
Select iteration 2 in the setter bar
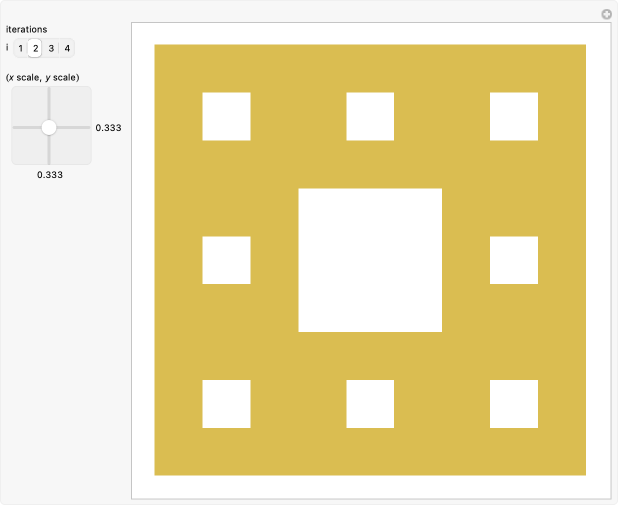pyautogui.click(x=35, y=48)
